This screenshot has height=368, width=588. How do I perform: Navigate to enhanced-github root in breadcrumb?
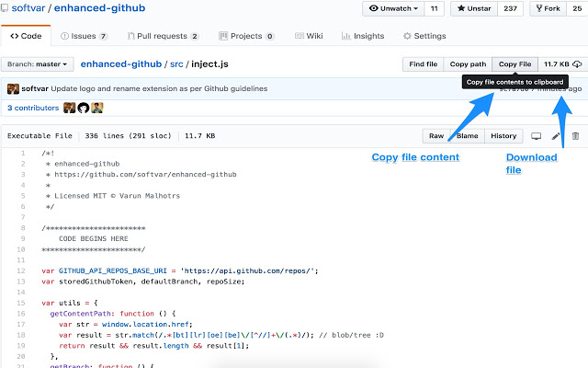(x=121, y=64)
